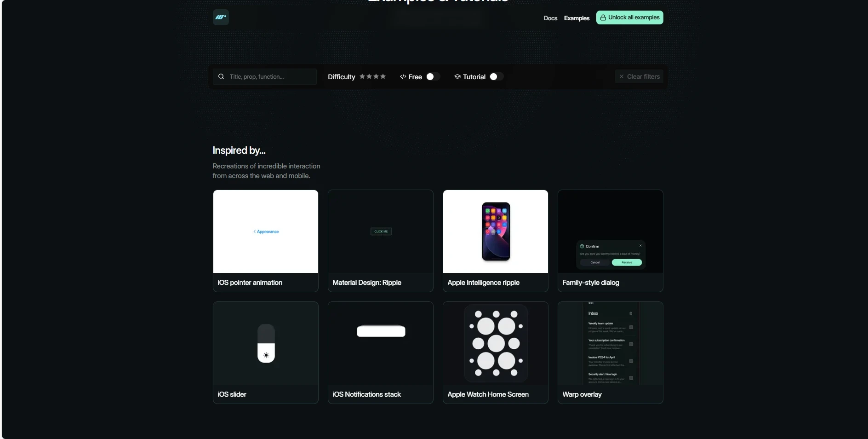
Task: Open iOS pointer animation thumbnail
Action: click(x=266, y=231)
